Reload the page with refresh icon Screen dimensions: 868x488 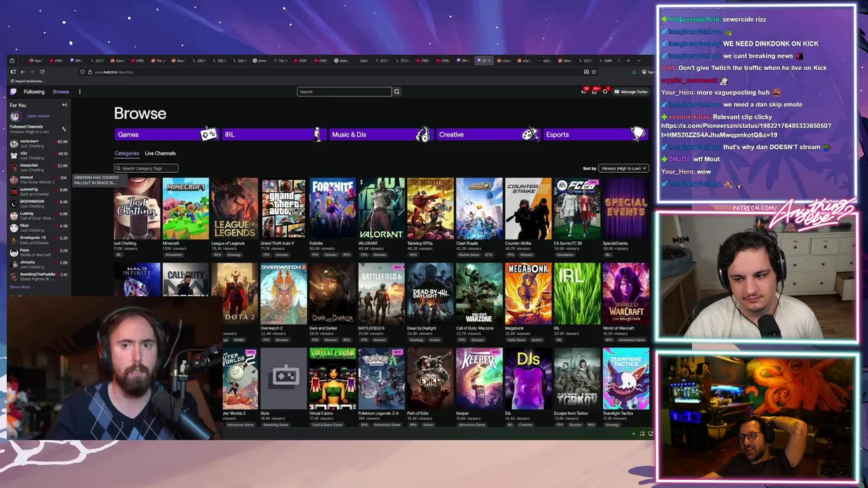click(x=42, y=72)
